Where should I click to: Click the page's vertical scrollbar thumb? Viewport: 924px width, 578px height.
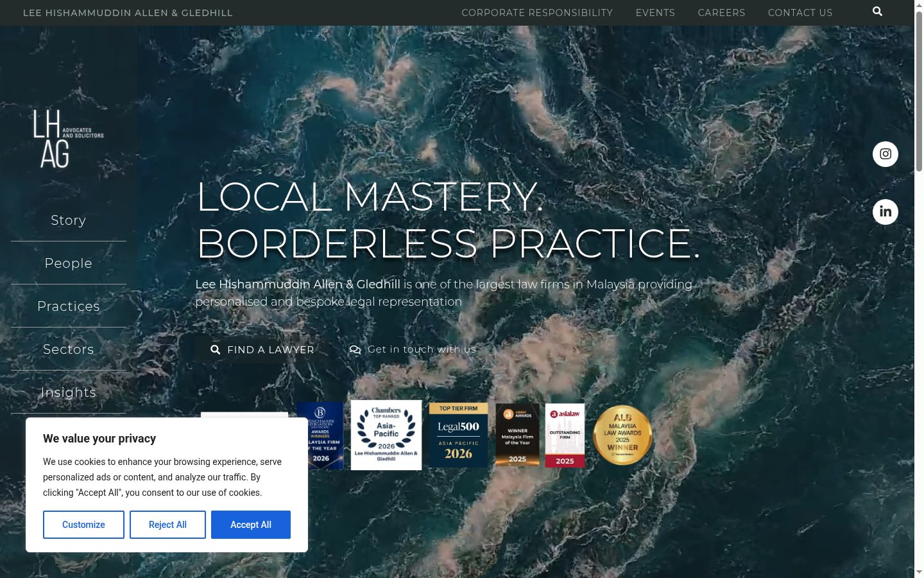click(x=919, y=90)
